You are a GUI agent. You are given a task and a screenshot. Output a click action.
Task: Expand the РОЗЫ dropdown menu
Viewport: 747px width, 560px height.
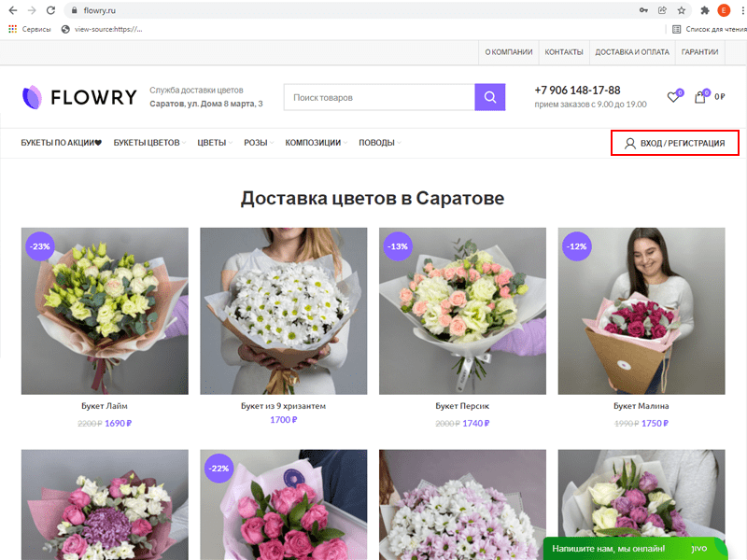[x=259, y=143]
